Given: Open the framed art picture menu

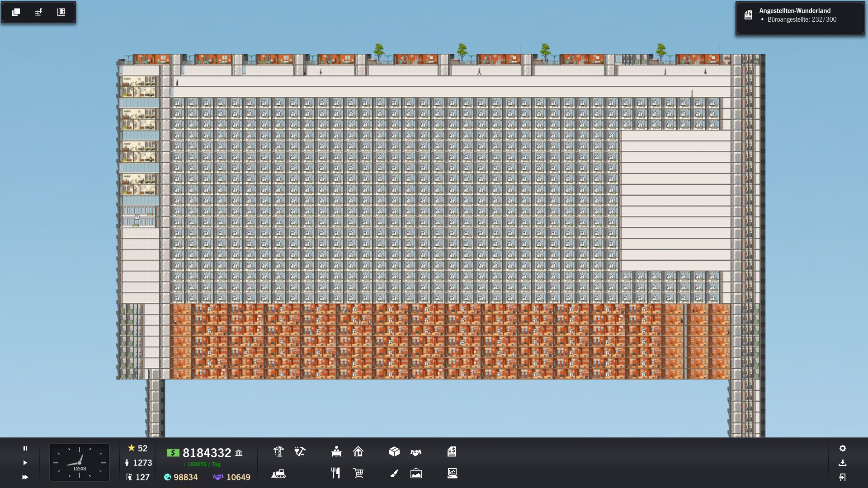Looking at the screenshot, I should tap(416, 473).
